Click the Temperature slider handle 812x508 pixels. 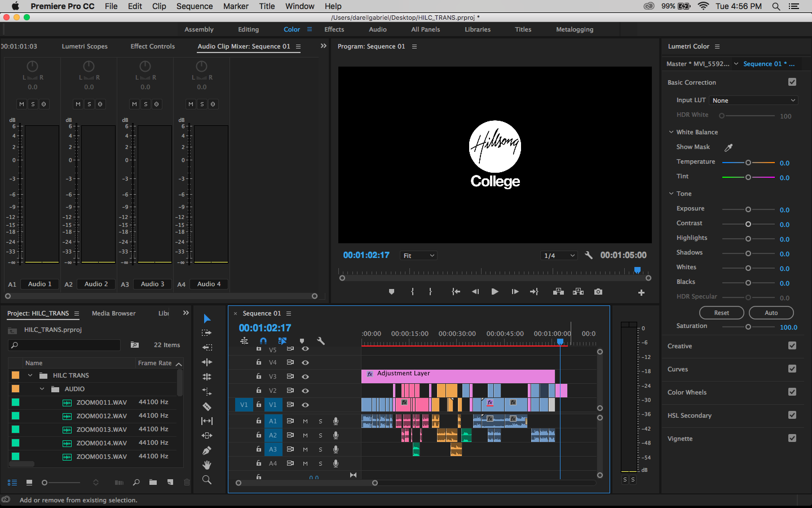point(748,163)
